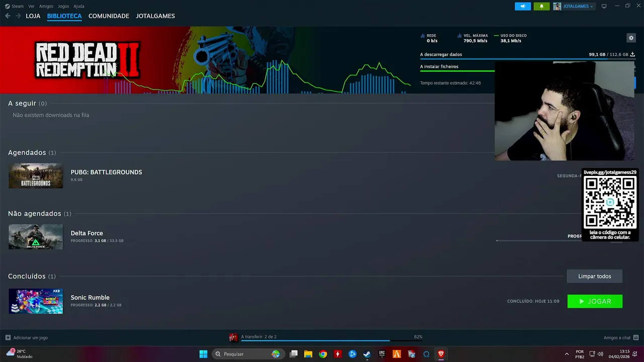Open Task View in taskbar
The height and width of the screenshot is (362, 644).
click(x=294, y=354)
